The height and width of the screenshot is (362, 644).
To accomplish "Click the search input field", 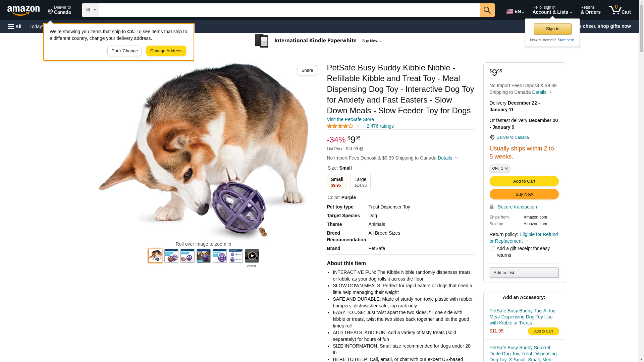I will click(289, 10).
